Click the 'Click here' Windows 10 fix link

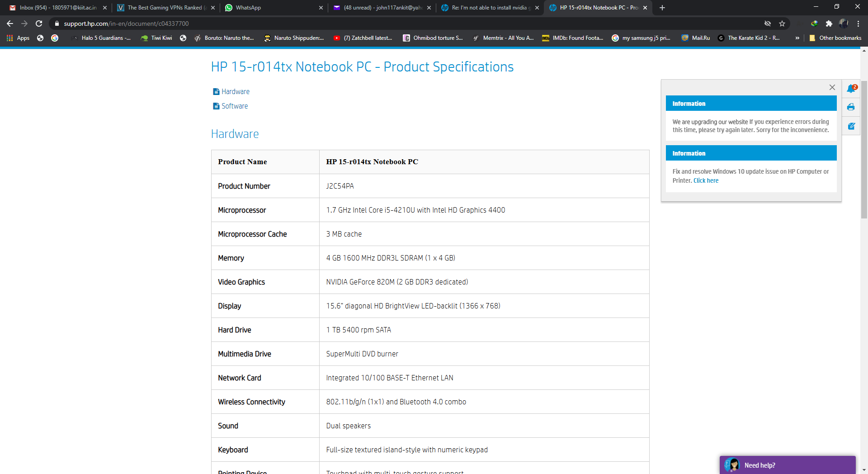[x=706, y=180]
